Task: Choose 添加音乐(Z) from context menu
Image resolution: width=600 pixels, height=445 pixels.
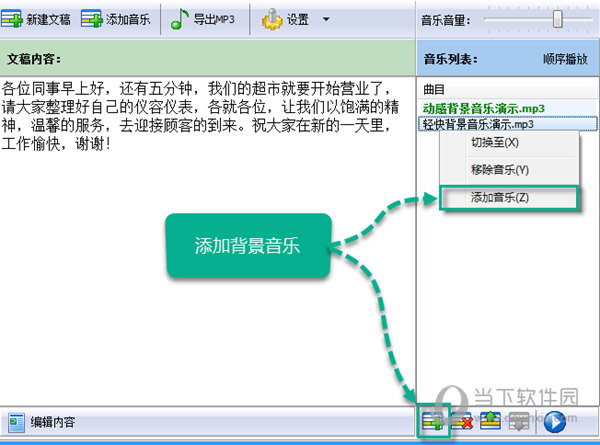Action: tap(509, 197)
